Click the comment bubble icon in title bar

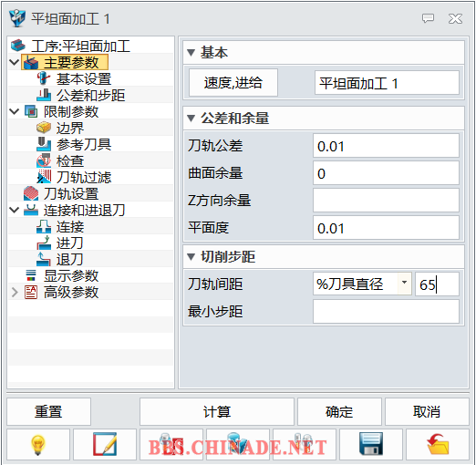click(428, 18)
